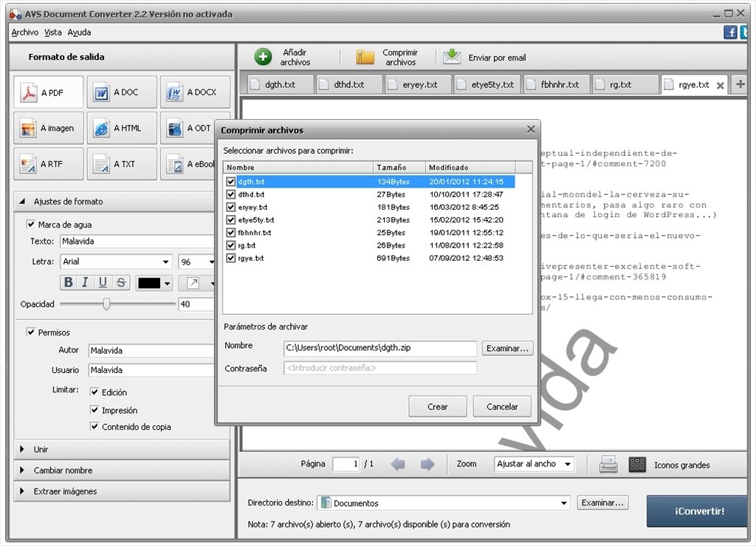The height and width of the screenshot is (546, 756).
Task: Click the black watermark color swatch
Action: 149,283
